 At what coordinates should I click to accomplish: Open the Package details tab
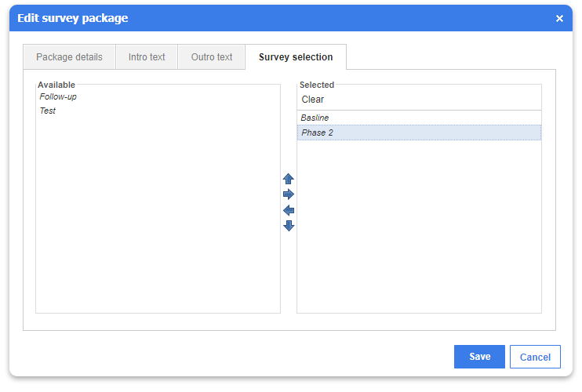click(x=69, y=57)
